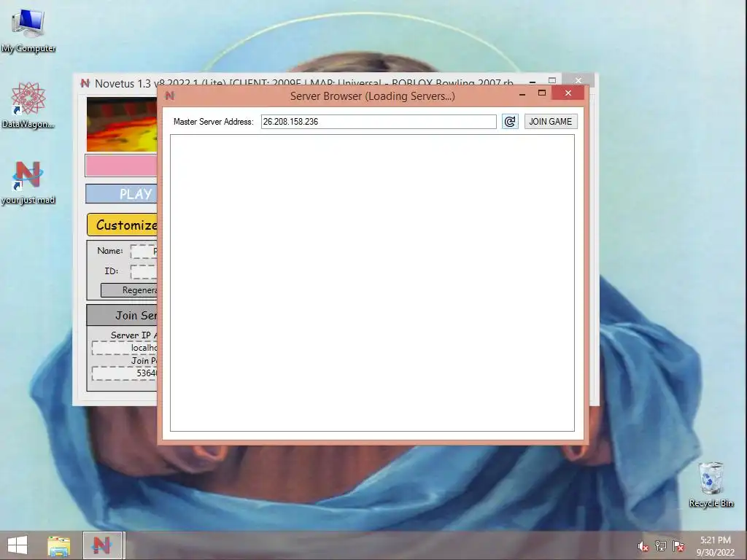This screenshot has height=560, width=747.
Task: Select the 'your just mad' desktop shortcut
Action: coord(28,183)
